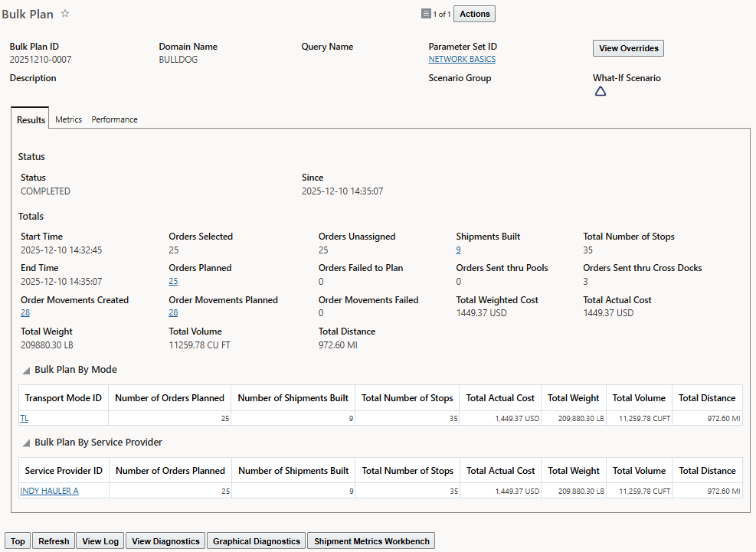The height and width of the screenshot is (552, 756).
Task: Open the Orders Planned link showing 25
Action: [172, 282]
